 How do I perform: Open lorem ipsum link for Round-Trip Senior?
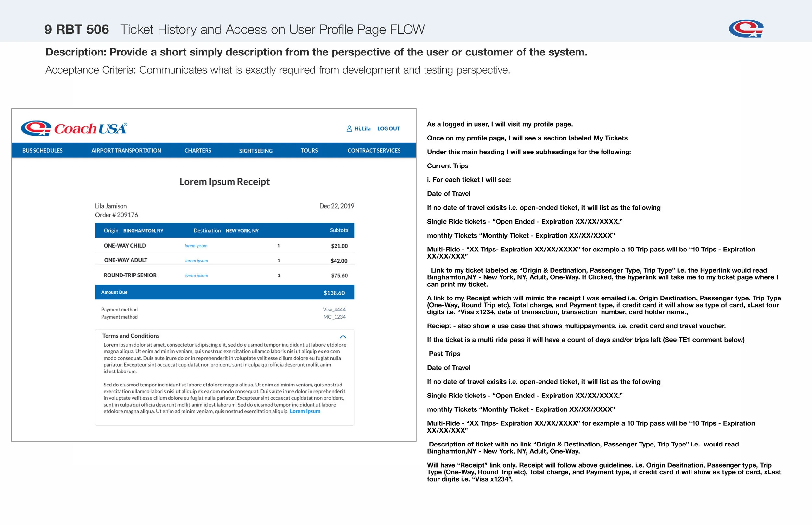click(197, 275)
